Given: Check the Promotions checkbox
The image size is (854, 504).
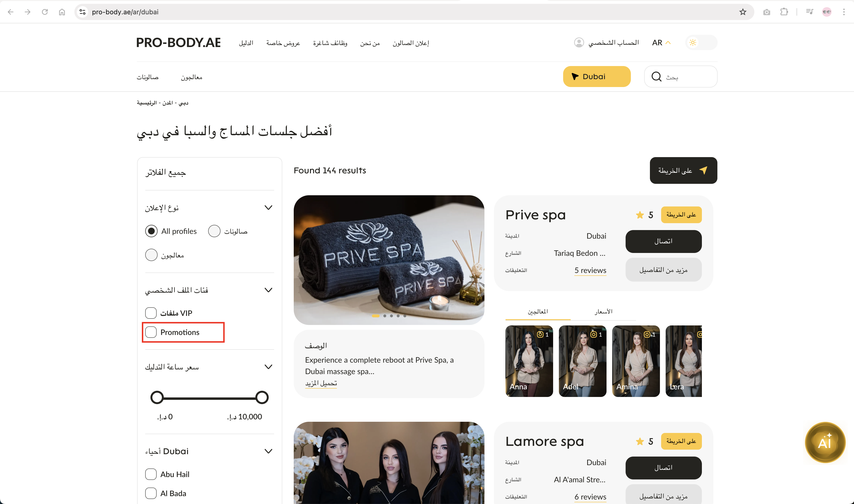Looking at the screenshot, I should coord(151,332).
